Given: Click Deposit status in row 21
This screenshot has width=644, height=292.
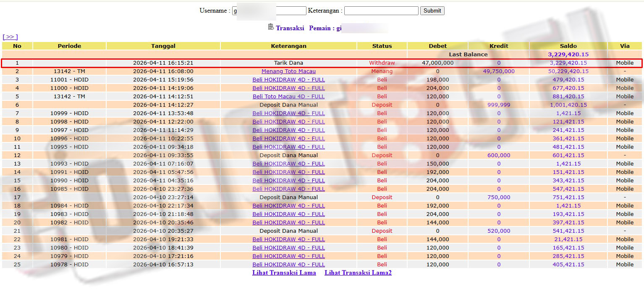Looking at the screenshot, I should 382,231.
